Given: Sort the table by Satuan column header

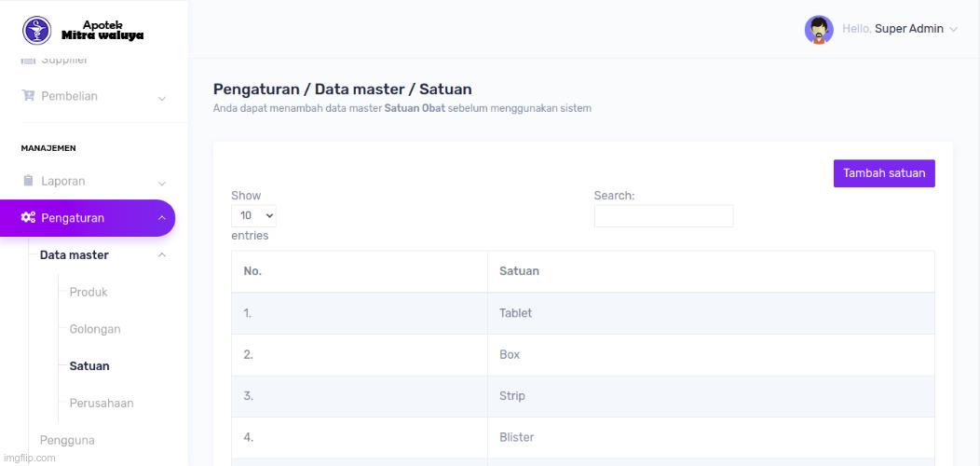Looking at the screenshot, I should tap(520, 271).
